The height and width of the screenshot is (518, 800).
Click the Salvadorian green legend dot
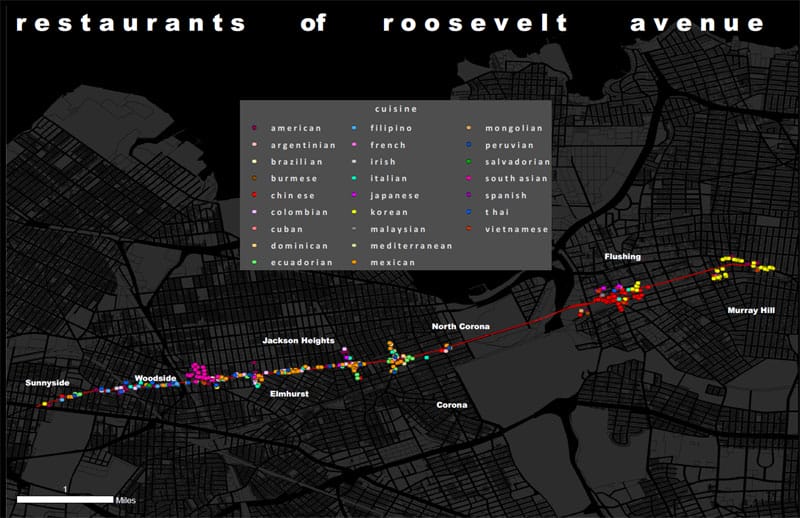(x=469, y=162)
